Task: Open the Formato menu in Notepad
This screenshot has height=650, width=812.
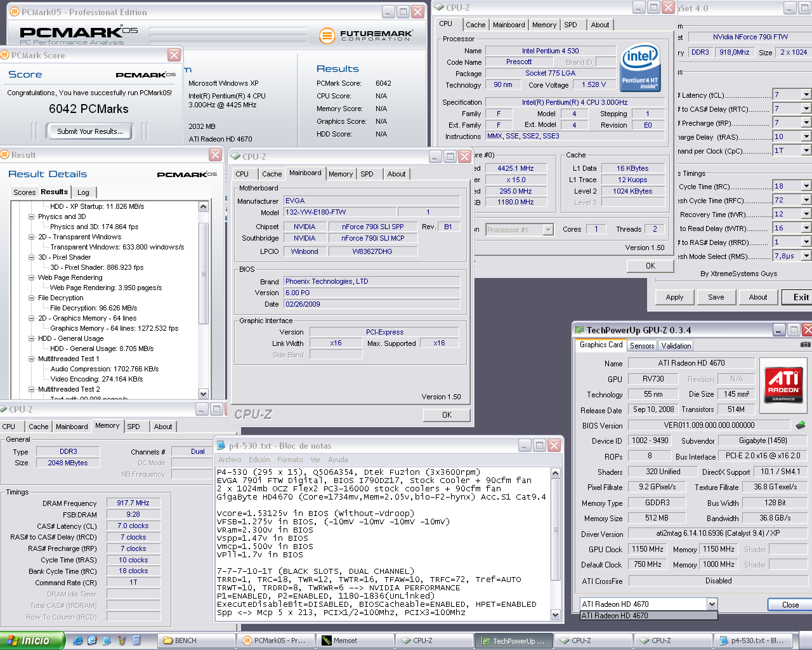Action: click(x=290, y=460)
